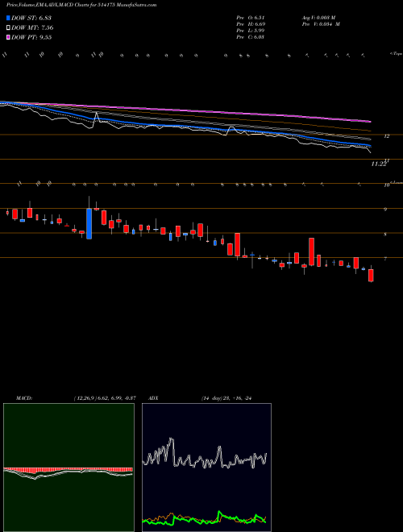
Task: Click the 'Avg V: 0.003 M' value
Action: pyautogui.click(x=318, y=18)
